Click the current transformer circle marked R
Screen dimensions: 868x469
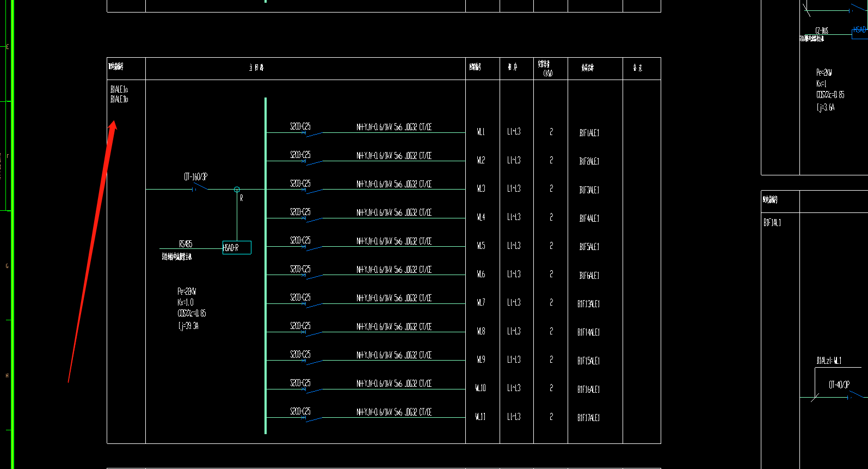(x=237, y=190)
